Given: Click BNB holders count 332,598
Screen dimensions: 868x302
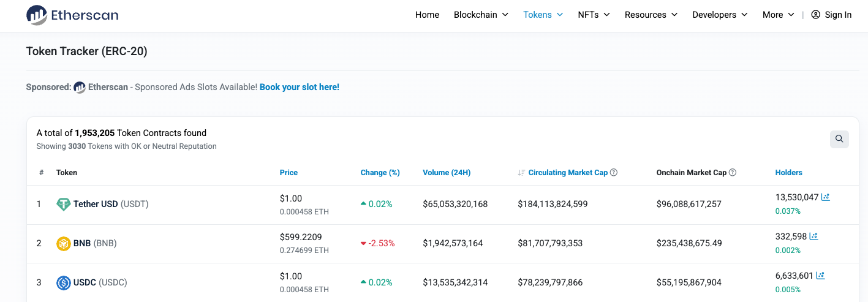Looking at the screenshot, I should click(x=791, y=236).
